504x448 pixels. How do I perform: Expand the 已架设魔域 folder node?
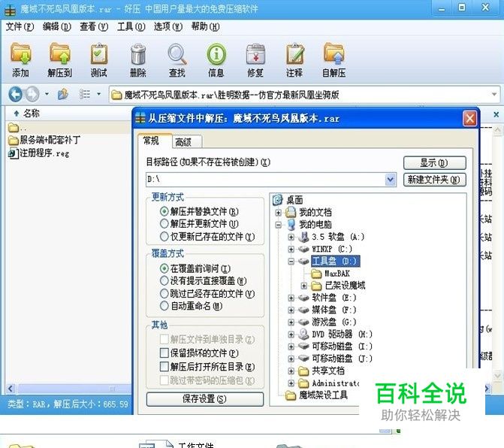tap(303, 286)
